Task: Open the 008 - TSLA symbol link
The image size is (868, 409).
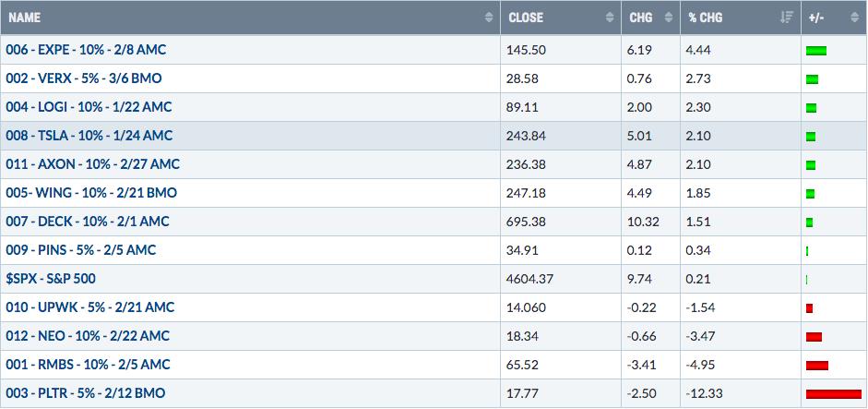Action: click(89, 136)
